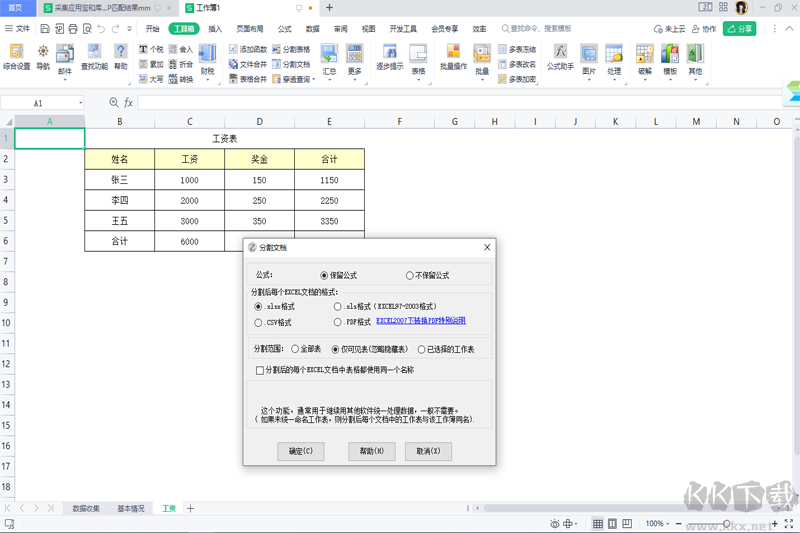Open the cell name box dropdown arrow
800x533 pixels.
pyautogui.click(x=80, y=103)
